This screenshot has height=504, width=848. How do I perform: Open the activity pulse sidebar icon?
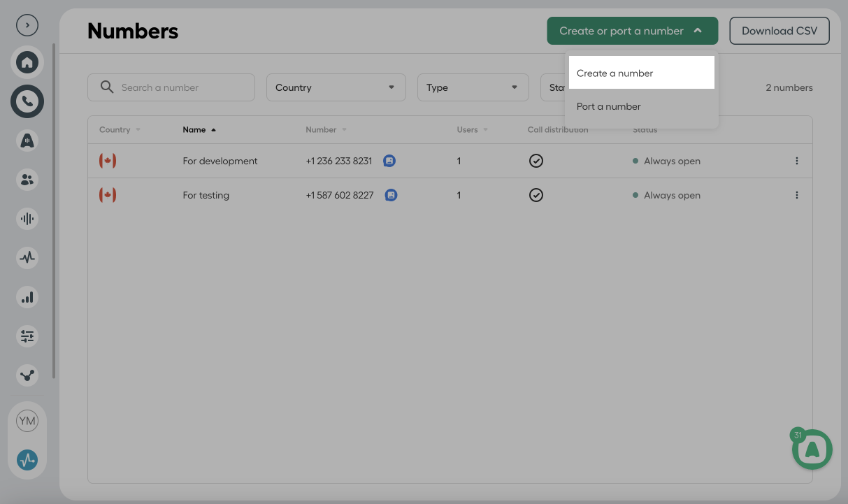[x=27, y=258]
